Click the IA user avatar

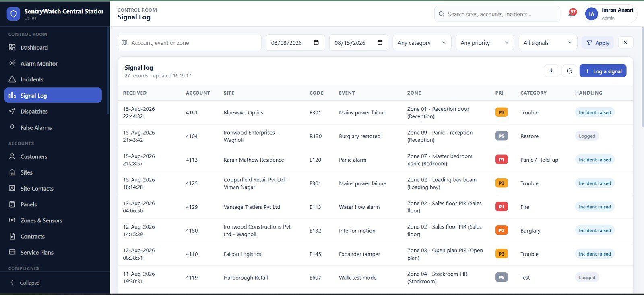tap(591, 14)
